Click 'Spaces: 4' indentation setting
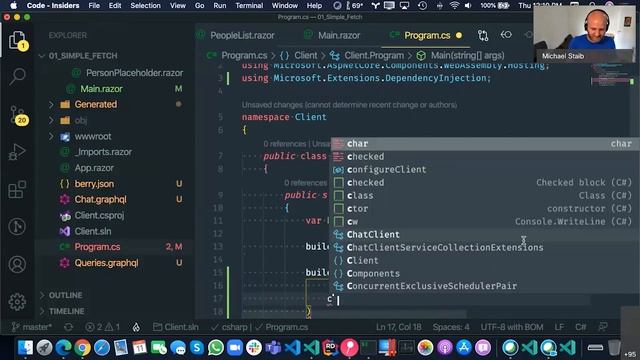This screenshot has height=360, width=640. [x=451, y=327]
